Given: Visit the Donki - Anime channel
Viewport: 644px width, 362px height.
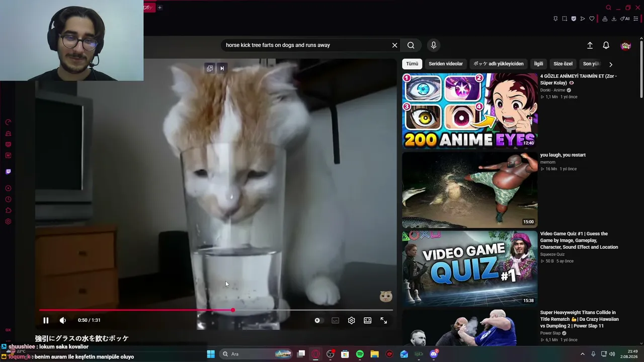Looking at the screenshot, I should [553, 90].
